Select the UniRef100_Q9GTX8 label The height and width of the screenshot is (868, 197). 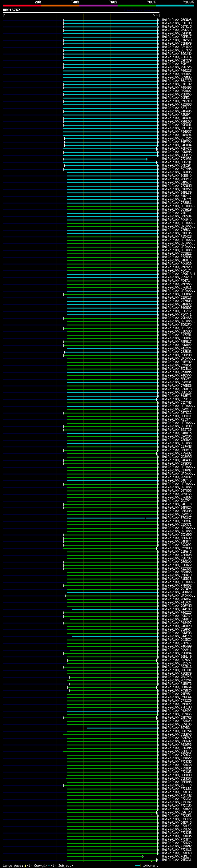(x=177, y=812)
